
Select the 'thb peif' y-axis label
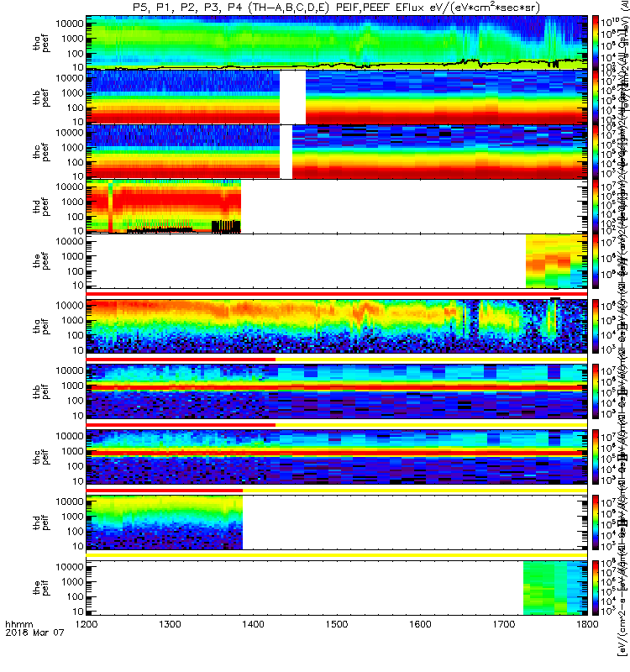pyautogui.click(x=41, y=391)
